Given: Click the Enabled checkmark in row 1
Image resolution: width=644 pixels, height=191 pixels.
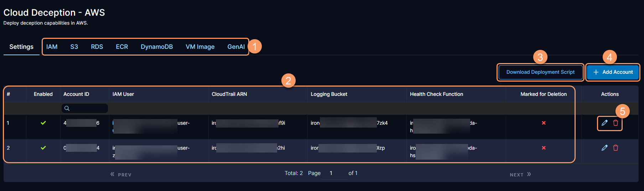Looking at the screenshot, I should 43,123.
